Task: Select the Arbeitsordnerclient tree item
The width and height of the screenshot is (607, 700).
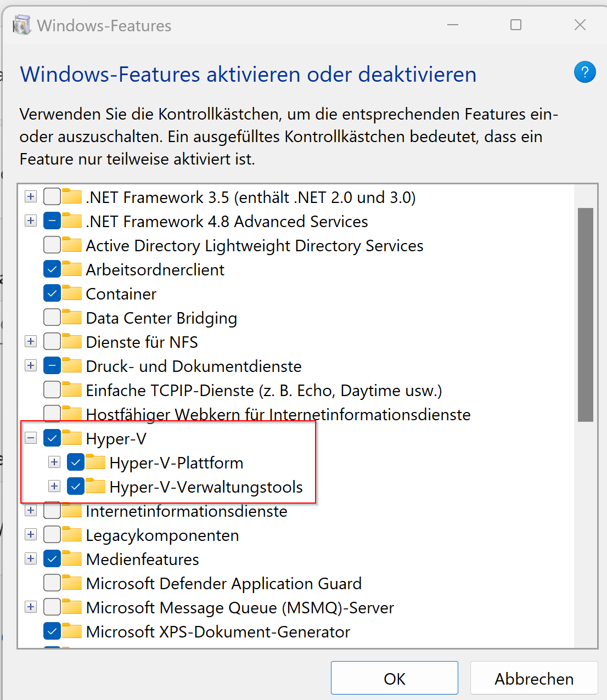Action: tap(154, 269)
